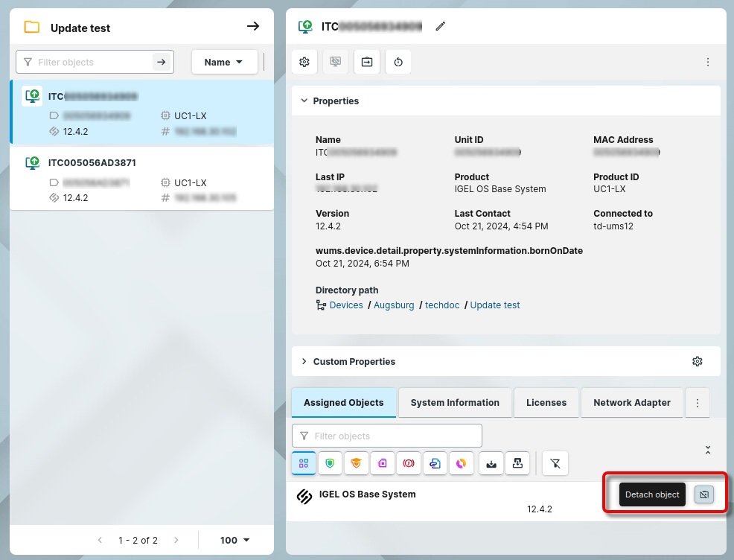Toggle the red firmware filter button
Screen dimensions: 734x560
click(409, 463)
